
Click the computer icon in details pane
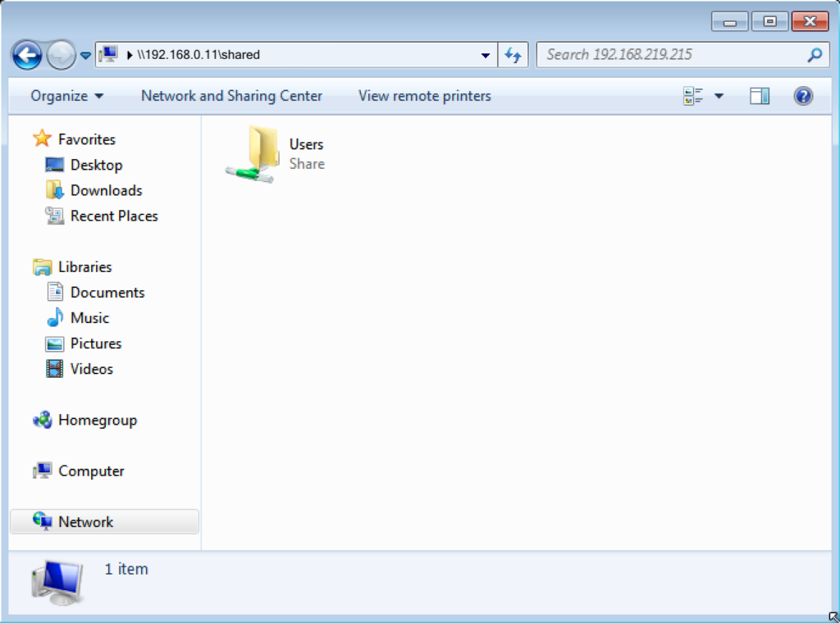point(58,583)
